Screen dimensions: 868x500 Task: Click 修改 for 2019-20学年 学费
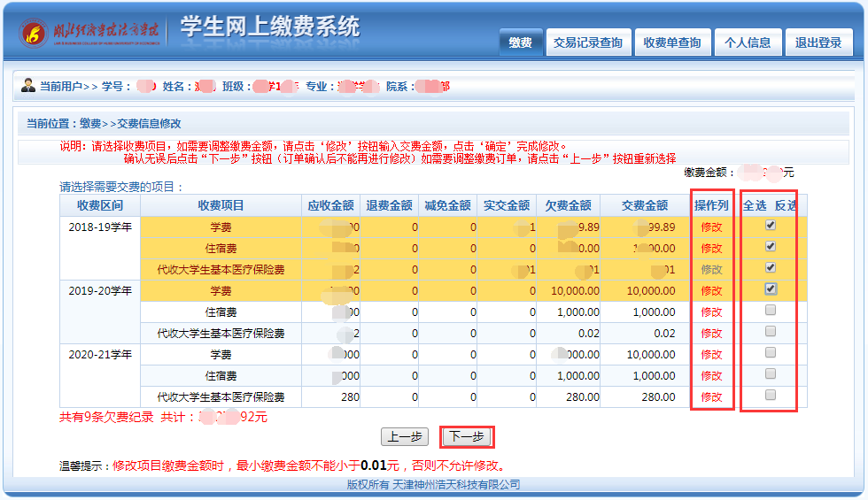tap(711, 291)
